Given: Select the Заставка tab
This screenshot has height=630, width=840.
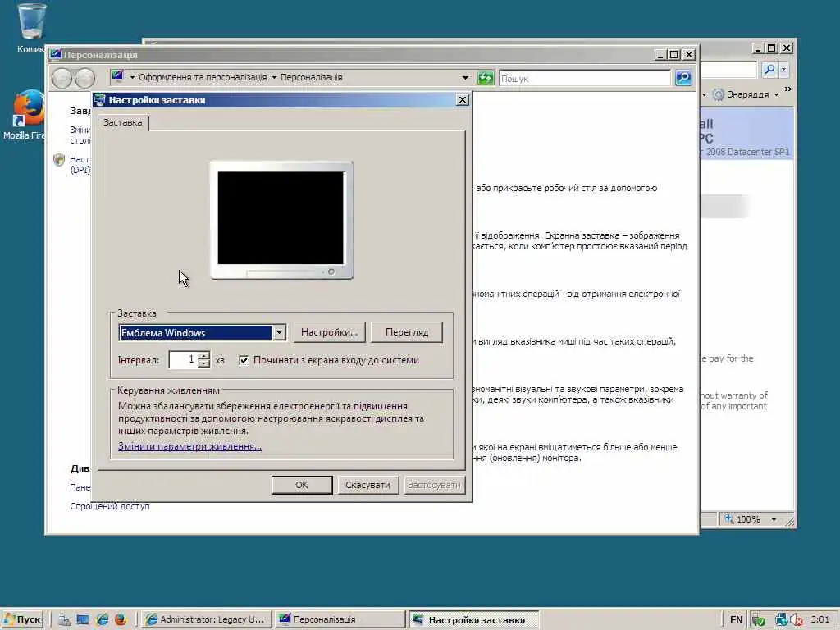Looking at the screenshot, I should tap(123, 122).
